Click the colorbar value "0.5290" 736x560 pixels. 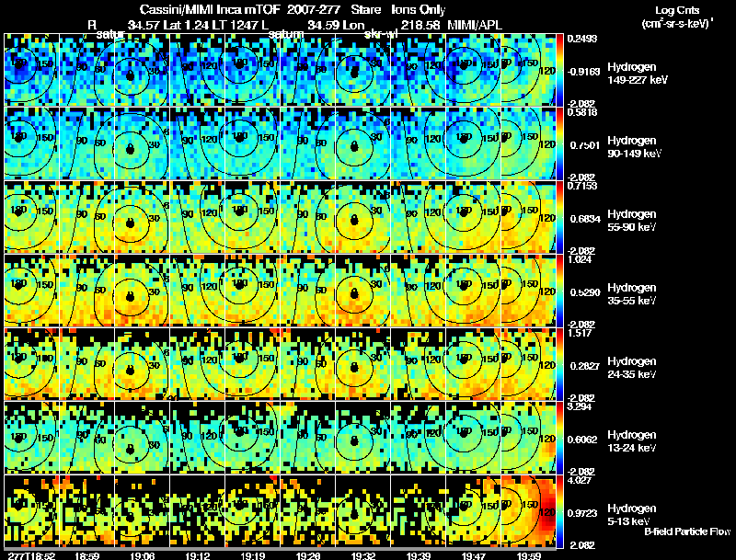tap(585, 292)
